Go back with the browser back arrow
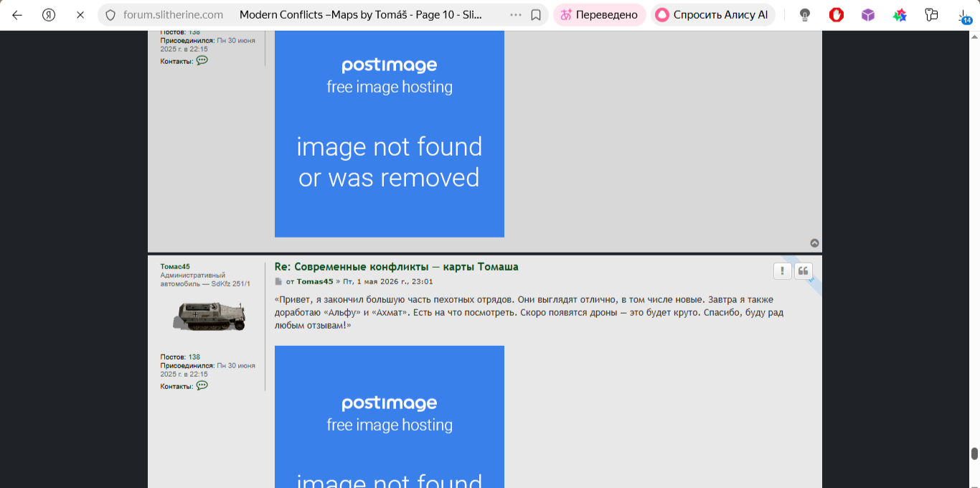980x488 pixels. point(17,14)
